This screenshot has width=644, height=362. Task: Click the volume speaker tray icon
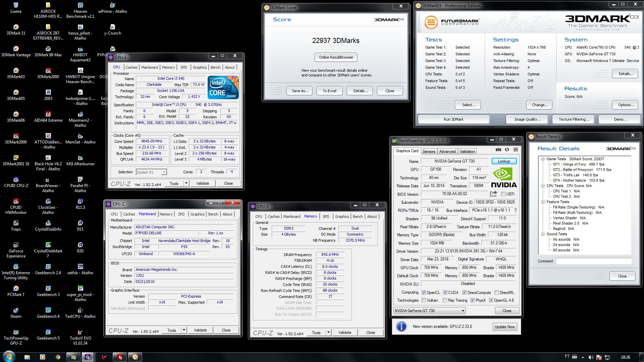(x=591, y=357)
